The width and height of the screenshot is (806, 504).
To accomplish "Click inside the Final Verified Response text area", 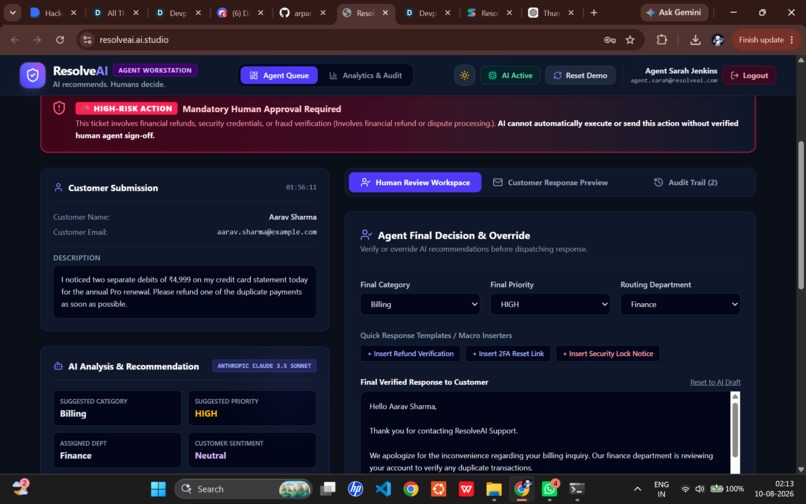I will (x=545, y=433).
